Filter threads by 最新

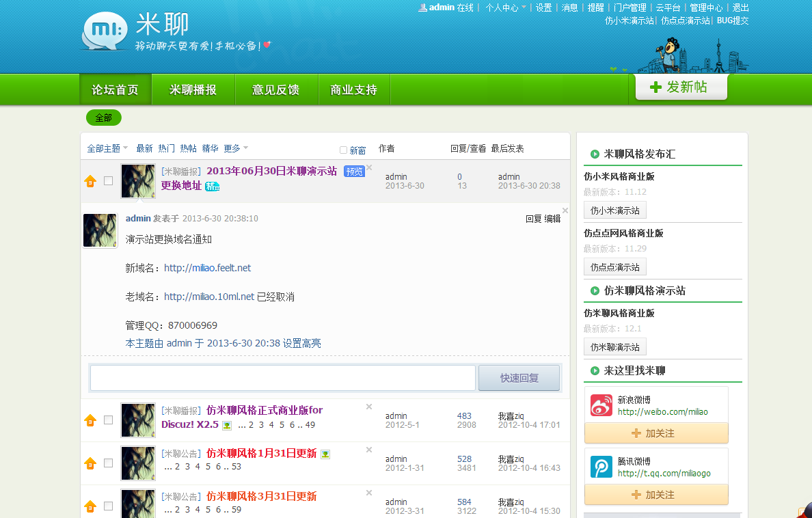click(x=144, y=149)
